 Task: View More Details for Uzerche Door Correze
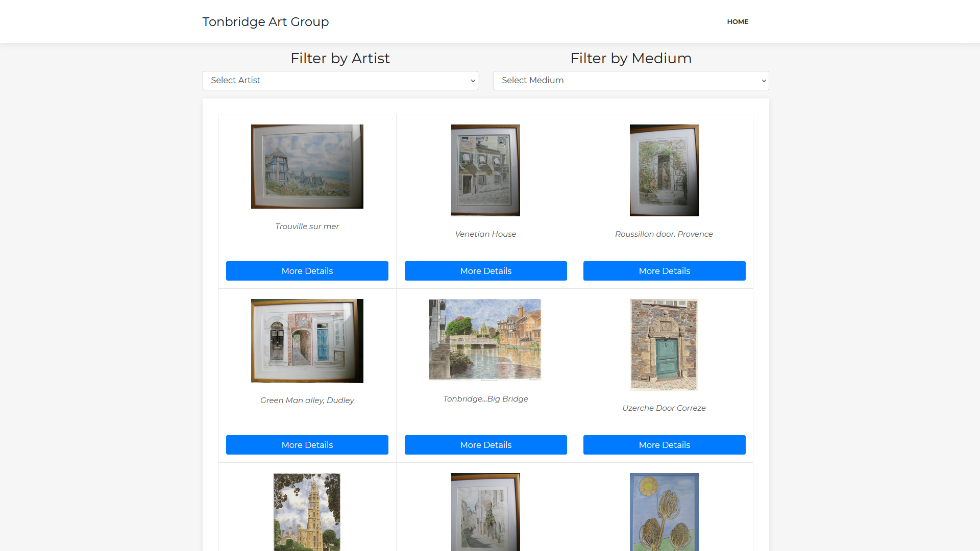(665, 445)
